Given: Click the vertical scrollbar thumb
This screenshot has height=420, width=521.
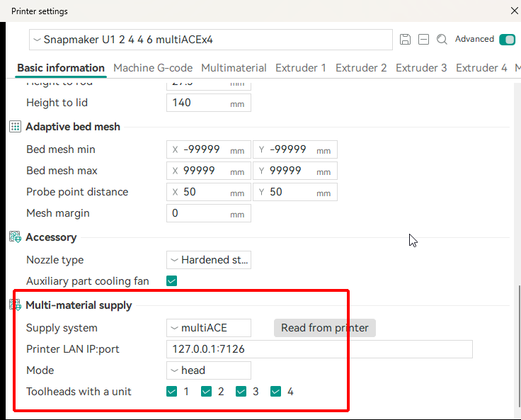Looking at the screenshot, I should pos(520,346).
